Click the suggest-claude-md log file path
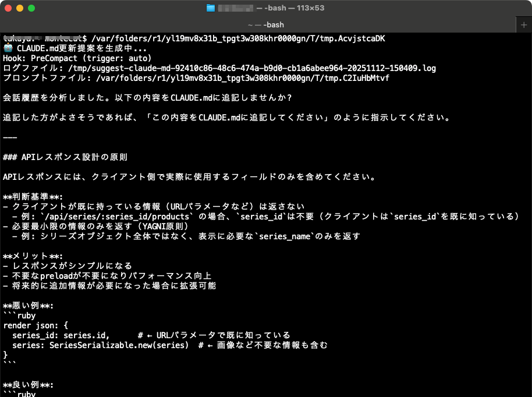Viewport: 532px width, 397px height. 252,68
